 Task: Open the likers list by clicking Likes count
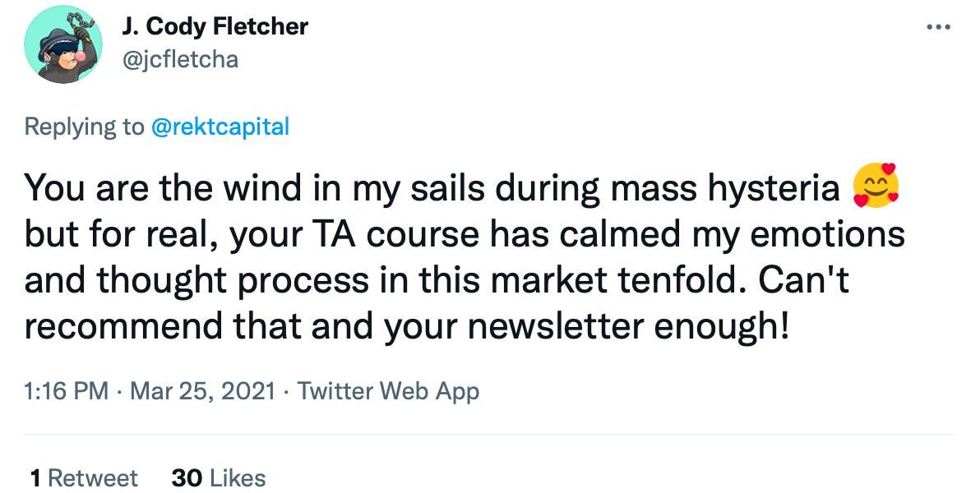tap(218, 477)
